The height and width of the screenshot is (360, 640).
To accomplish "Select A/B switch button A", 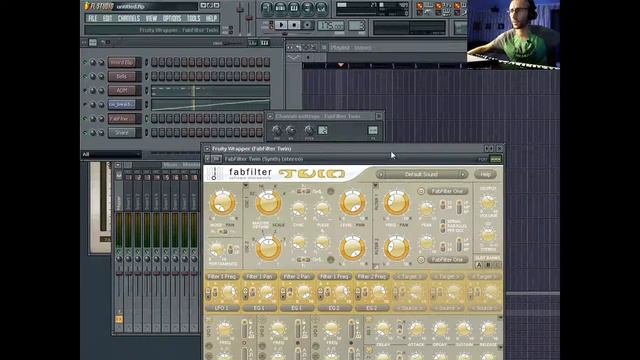I will [x=479, y=265].
